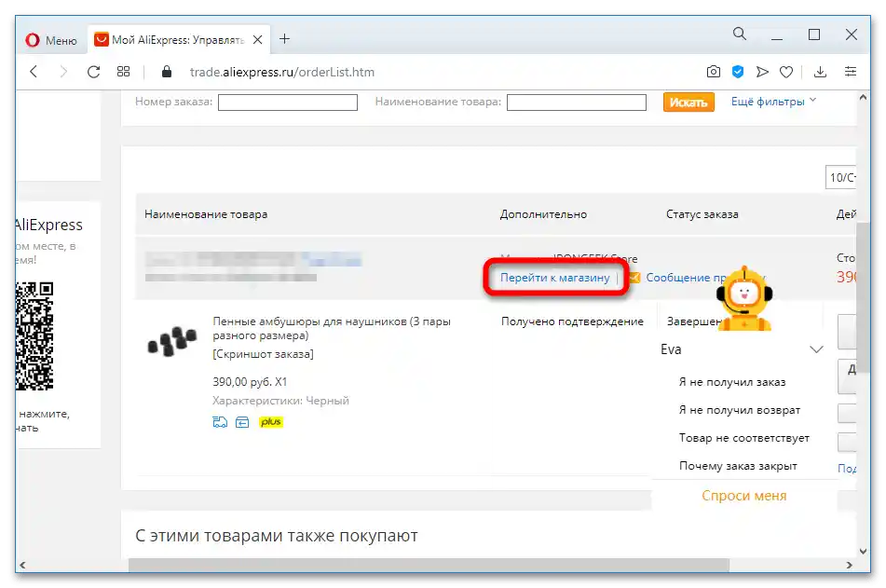This screenshot has width=886, height=588.
Task: Click the message envelope icon
Action: [634, 278]
